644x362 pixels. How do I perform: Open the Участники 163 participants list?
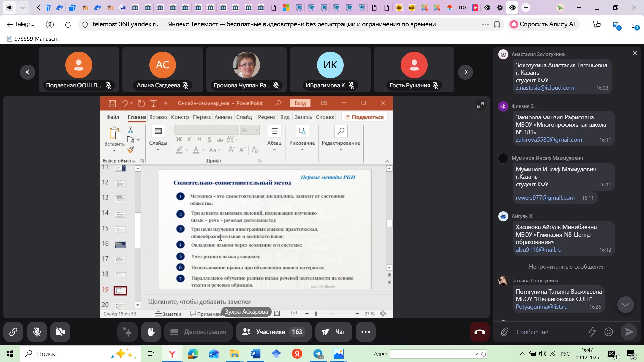[274, 332]
